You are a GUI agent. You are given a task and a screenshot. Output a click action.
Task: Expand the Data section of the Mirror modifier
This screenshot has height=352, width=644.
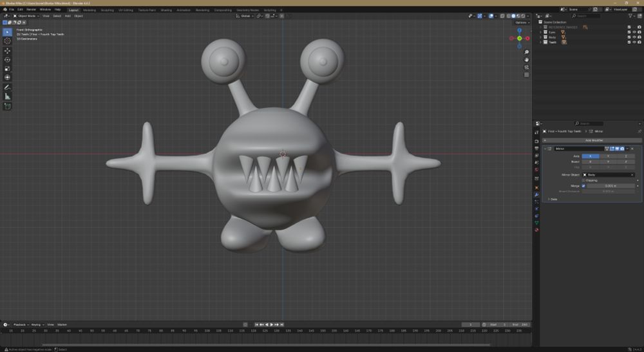pos(553,199)
